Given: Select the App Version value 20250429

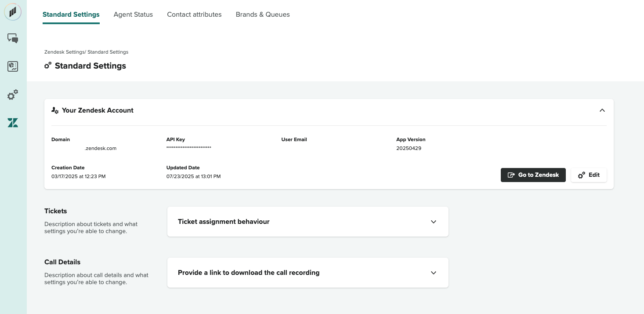Looking at the screenshot, I should point(409,148).
